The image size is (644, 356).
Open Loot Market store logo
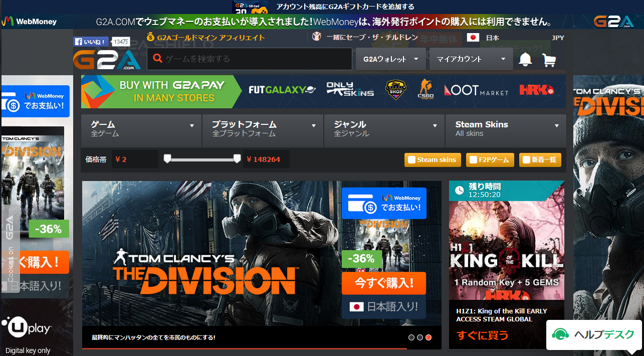(476, 90)
